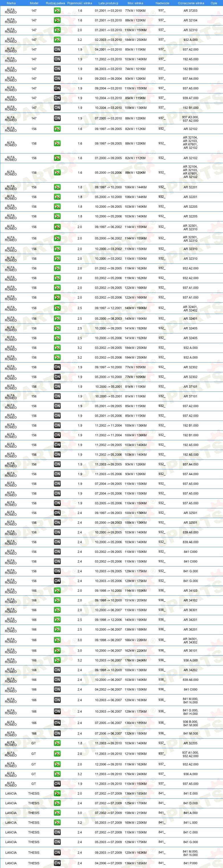Select the date range 12.2006 -> 09.2010
The width and height of the screenshot is (223, 868).
click(x=108, y=765)
